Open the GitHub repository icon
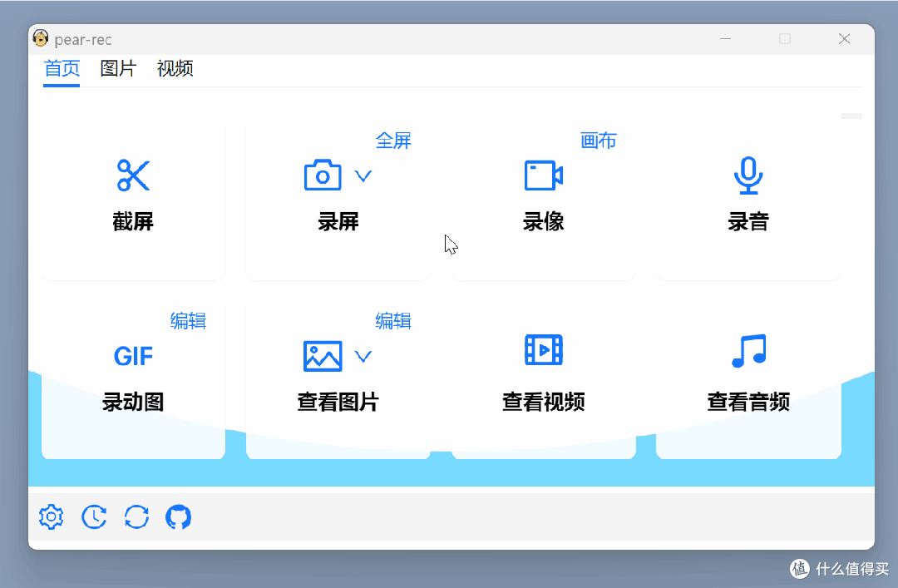The height and width of the screenshot is (588, 898). pos(179,516)
